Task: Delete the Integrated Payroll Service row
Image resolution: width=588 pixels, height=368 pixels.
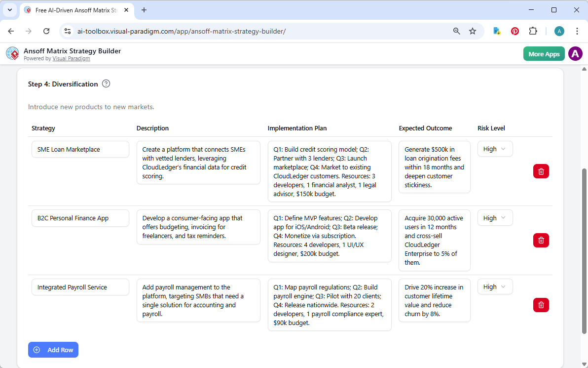Action: [541, 305]
